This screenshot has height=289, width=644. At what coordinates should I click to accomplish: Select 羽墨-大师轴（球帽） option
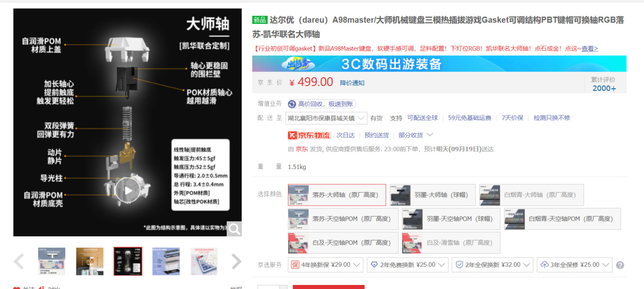click(432, 195)
